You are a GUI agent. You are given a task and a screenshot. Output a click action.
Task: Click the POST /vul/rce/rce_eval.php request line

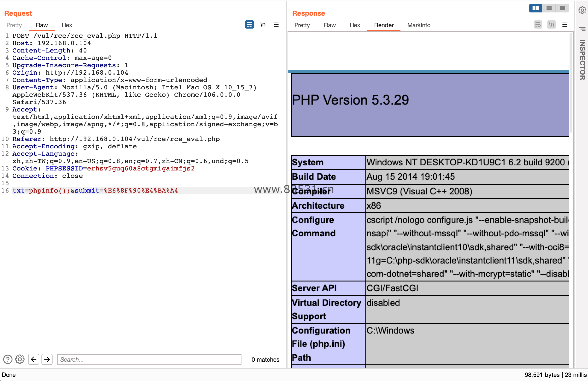click(x=85, y=36)
